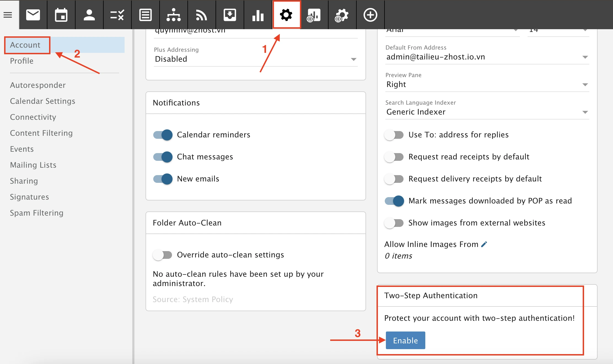The image size is (613, 364).
Task: Select Autoresponder in the sidebar
Action: (x=38, y=85)
